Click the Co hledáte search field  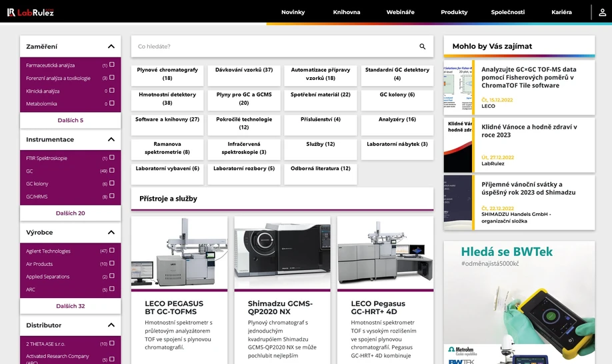click(273, 47)
